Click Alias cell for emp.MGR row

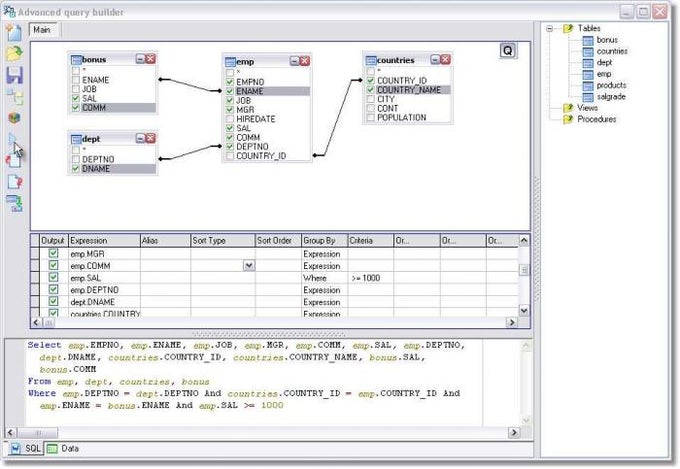click(165, 254)
